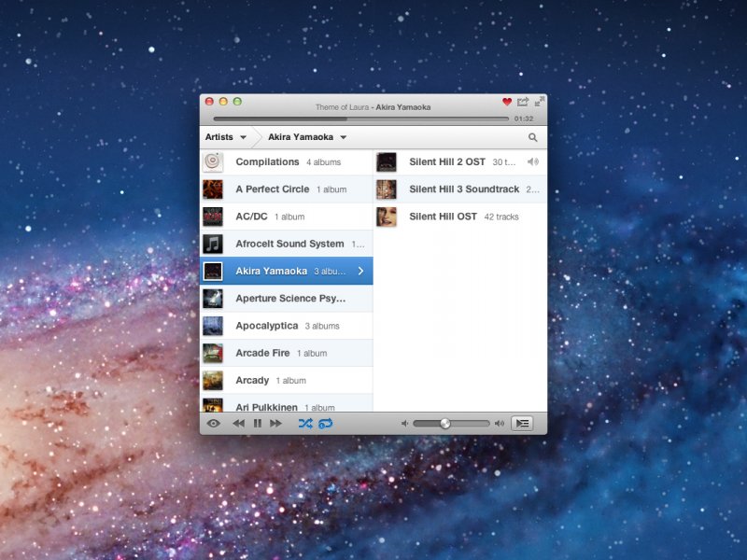Click the track progress bar
This screenshot has height=560, width=747.
click(x=361, y=119)
